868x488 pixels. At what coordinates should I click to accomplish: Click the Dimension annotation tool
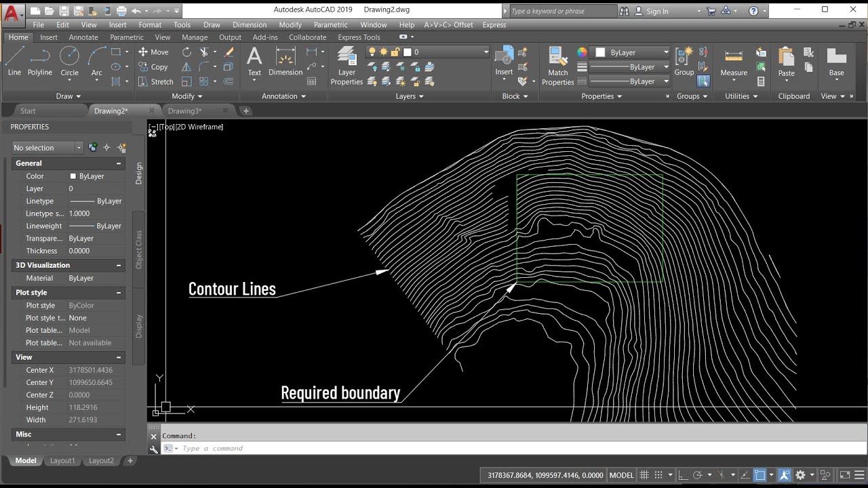tap(285, 61)
